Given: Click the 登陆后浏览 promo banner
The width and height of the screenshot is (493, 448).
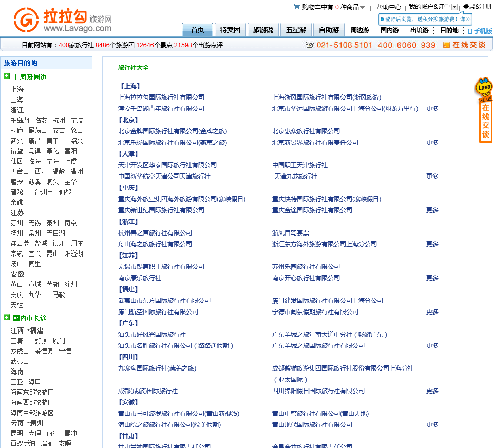Looking at the screenshot, I should point(425,19).
